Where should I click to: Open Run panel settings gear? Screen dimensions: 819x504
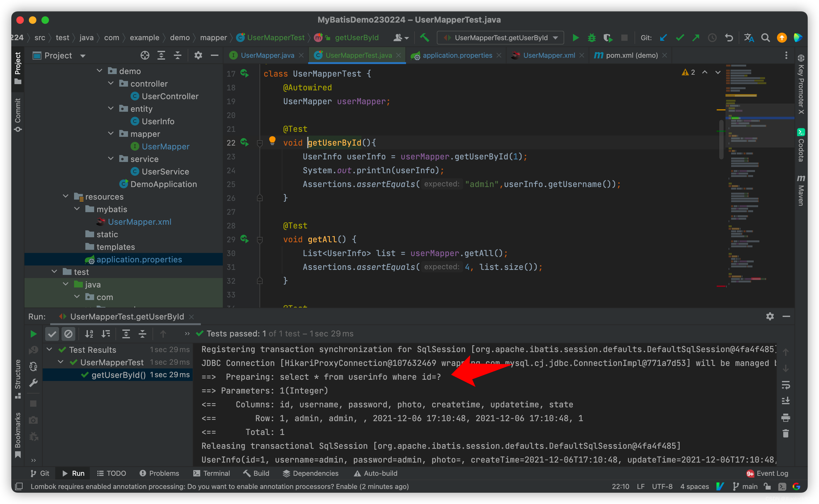[x=770, y=316]
